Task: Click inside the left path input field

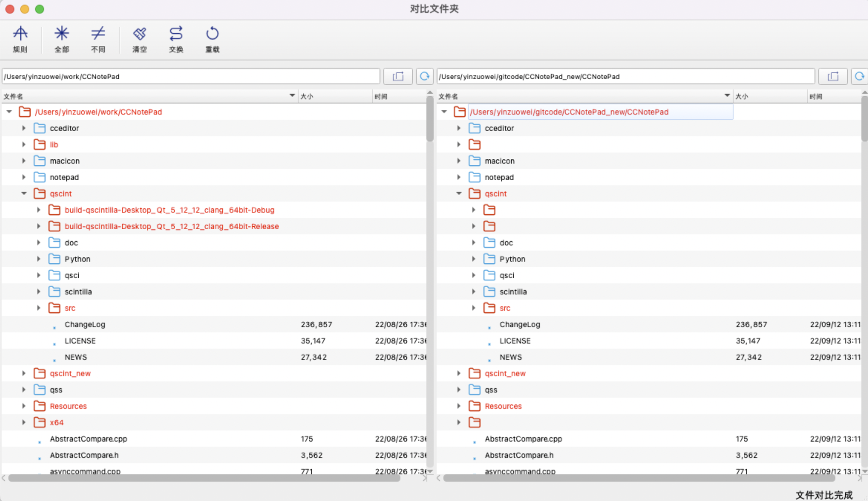Action: 191,76
